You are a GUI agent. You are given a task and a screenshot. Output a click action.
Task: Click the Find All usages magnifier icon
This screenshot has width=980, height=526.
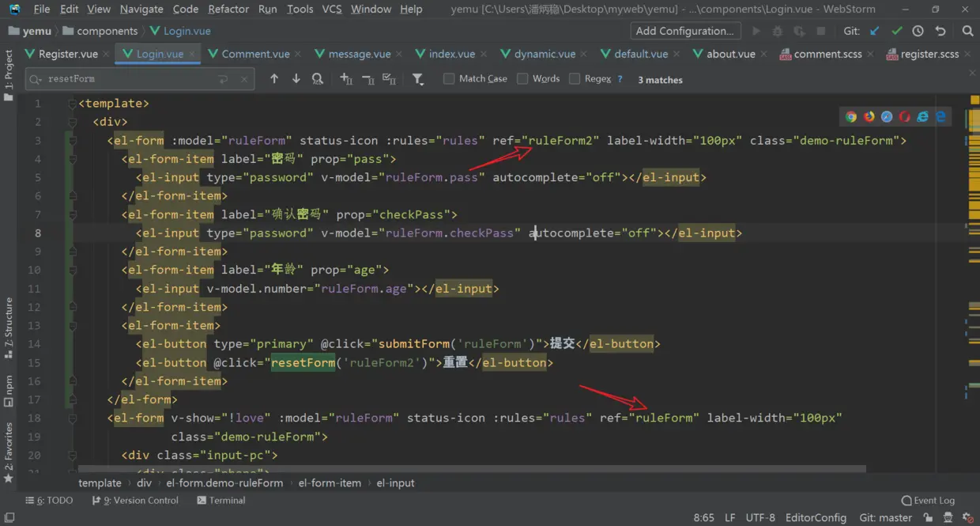click(x=318, y=79)
